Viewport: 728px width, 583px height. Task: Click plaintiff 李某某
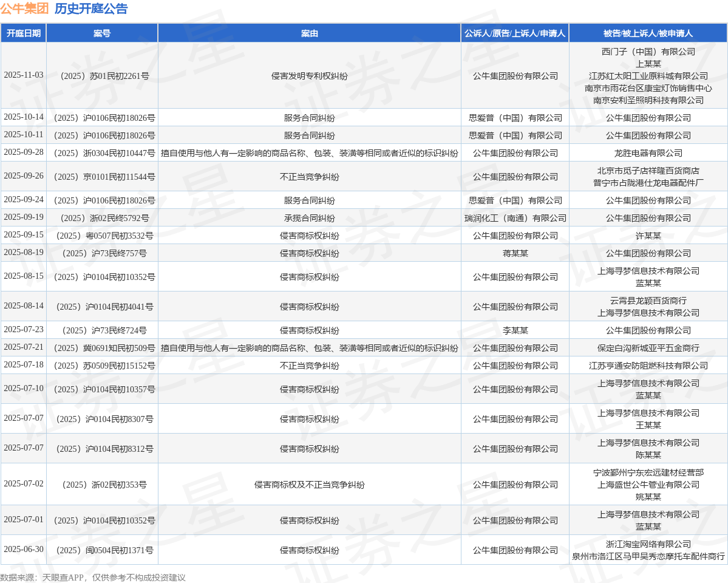(x=515, y=330)
